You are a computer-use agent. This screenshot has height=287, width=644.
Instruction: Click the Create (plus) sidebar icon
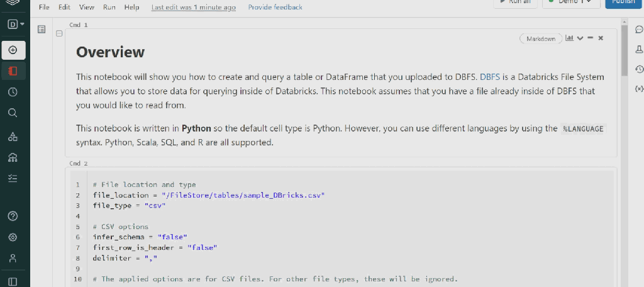[13, 50]
